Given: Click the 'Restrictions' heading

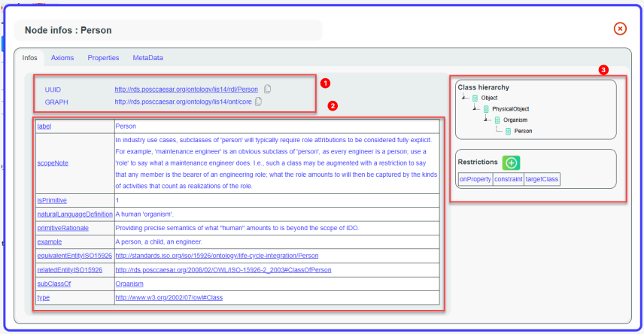Looking at the screenshot, I should click(x=478, y=162).
